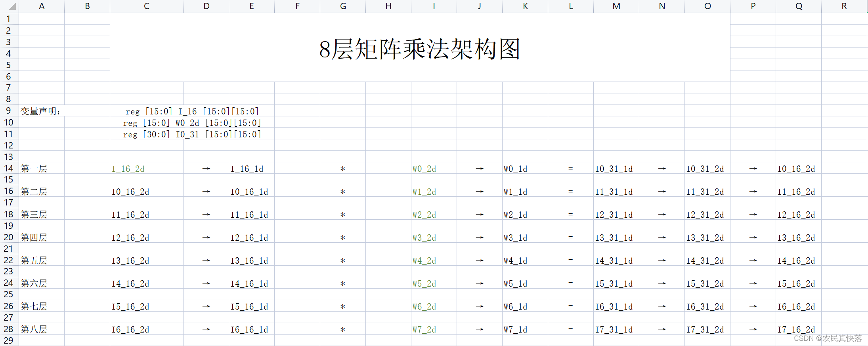This screenshot has height=346, width=868.
Task: Select the row 28 header
Action: point(9,329)
